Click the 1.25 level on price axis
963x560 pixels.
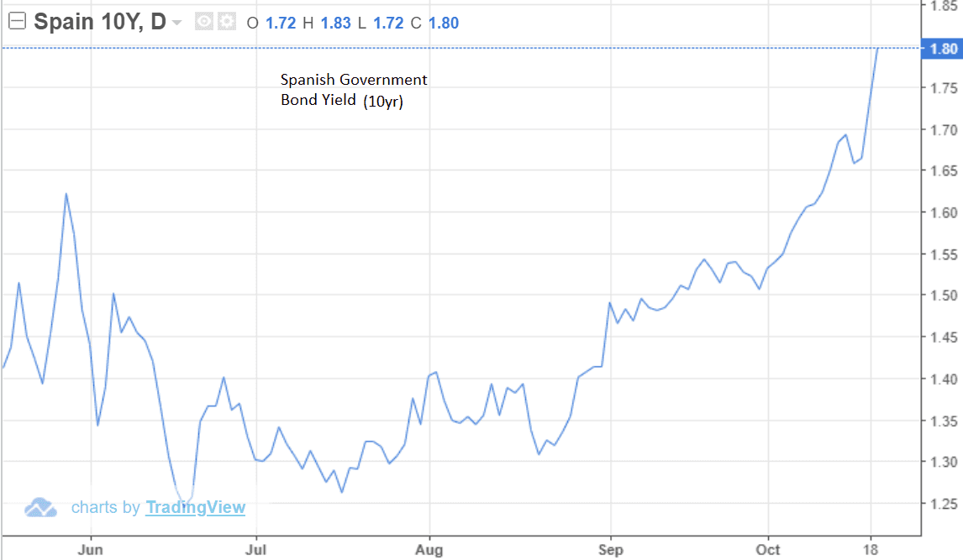point(943,504)
